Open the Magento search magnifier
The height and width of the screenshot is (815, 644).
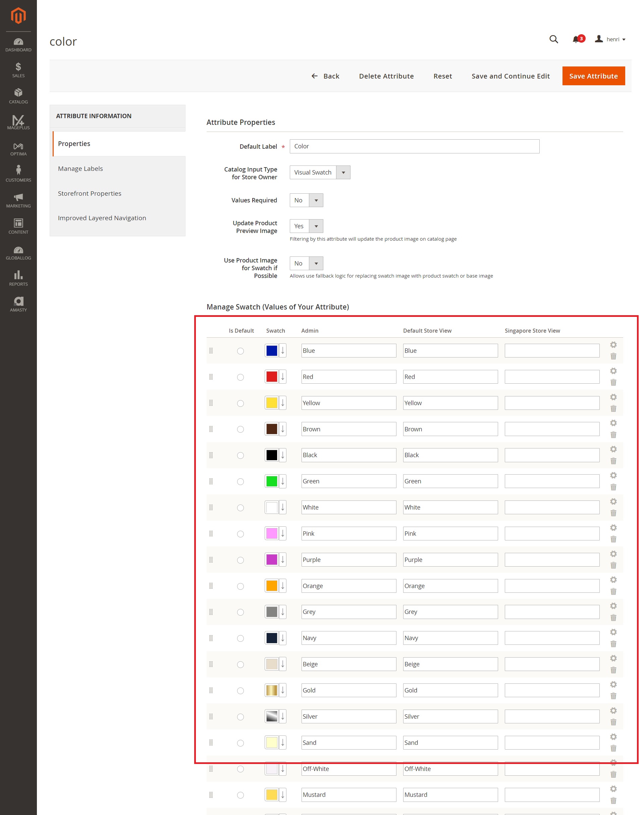553,39
